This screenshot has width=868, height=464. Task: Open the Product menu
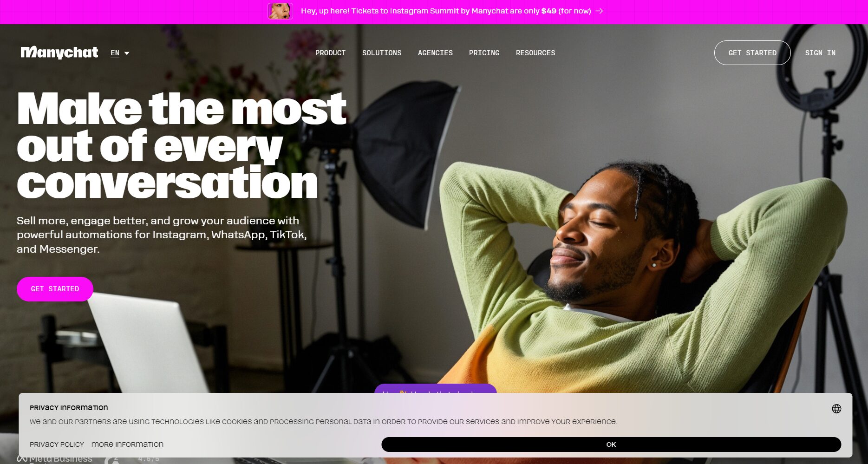coord(330,53)
